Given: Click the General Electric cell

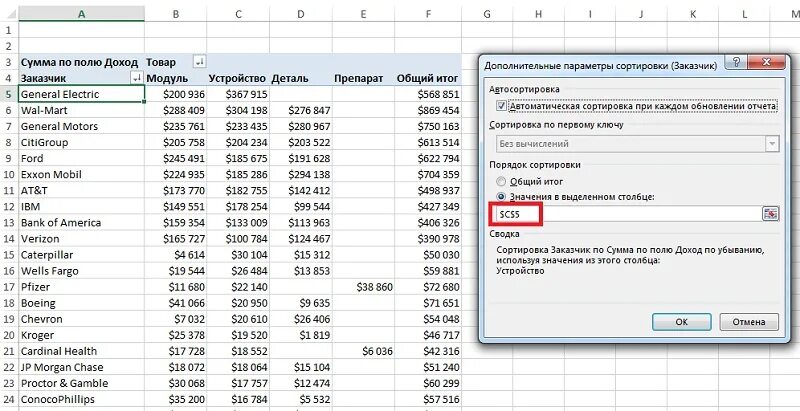Looking at the screenshot, I should [x=82, y=94].
